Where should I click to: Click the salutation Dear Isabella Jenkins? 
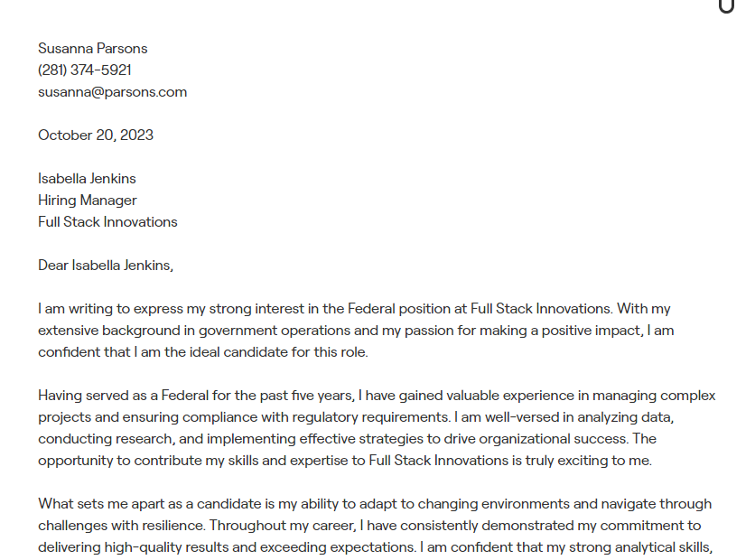pyautogui.click(x=105, y=266)
